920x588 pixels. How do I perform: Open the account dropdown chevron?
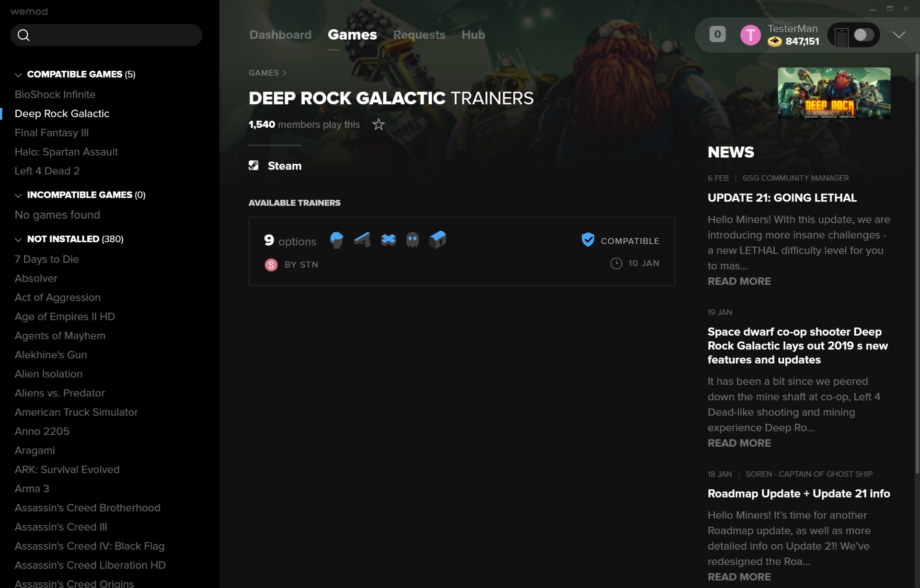pos(899,35)
